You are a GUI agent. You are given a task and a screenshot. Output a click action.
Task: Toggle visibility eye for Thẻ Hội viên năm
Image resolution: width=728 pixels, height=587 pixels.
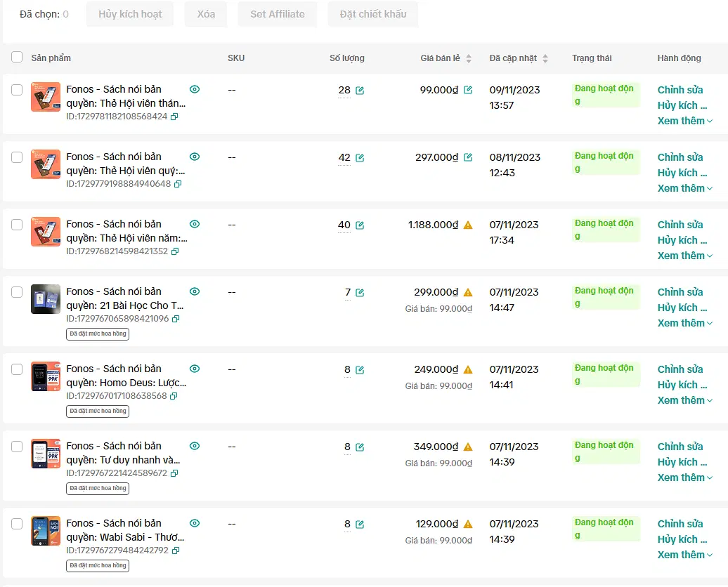[x=195, y=224]
